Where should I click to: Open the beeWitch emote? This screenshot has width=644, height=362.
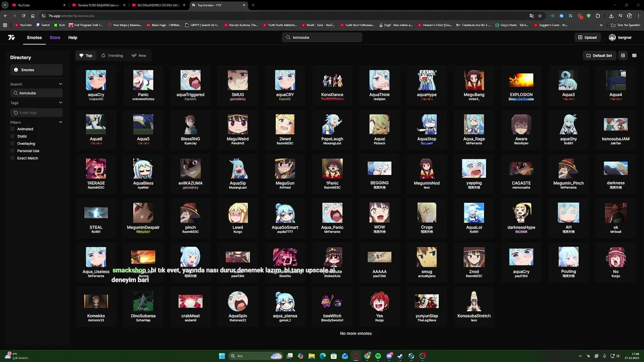click(332, 306)
